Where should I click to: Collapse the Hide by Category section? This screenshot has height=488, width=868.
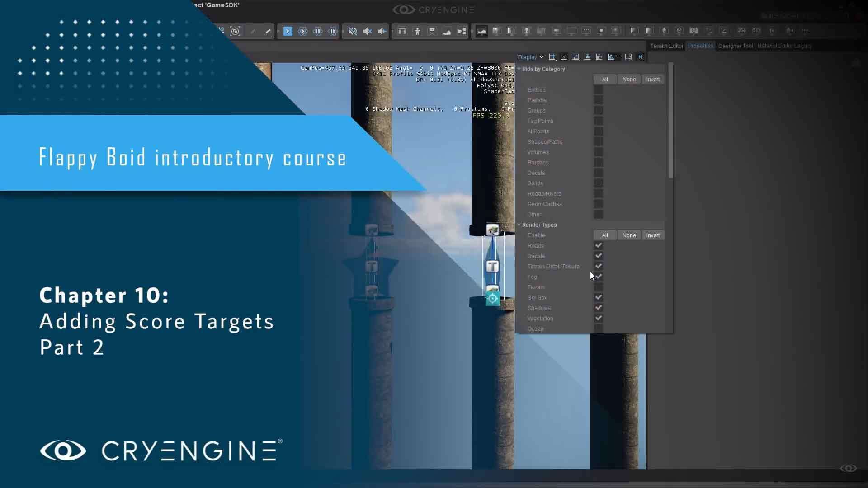click(x=519, y=69)
